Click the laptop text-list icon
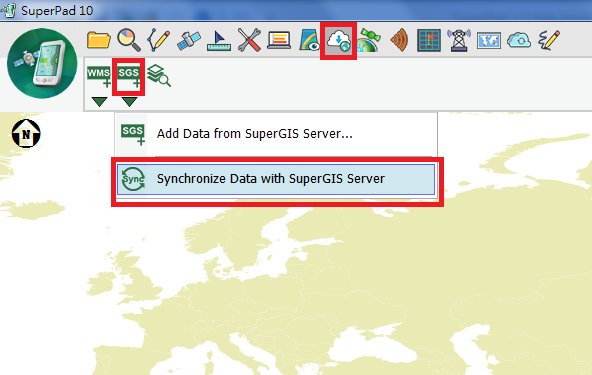This screenshot has height=375, width=592. tap(279, 40)
